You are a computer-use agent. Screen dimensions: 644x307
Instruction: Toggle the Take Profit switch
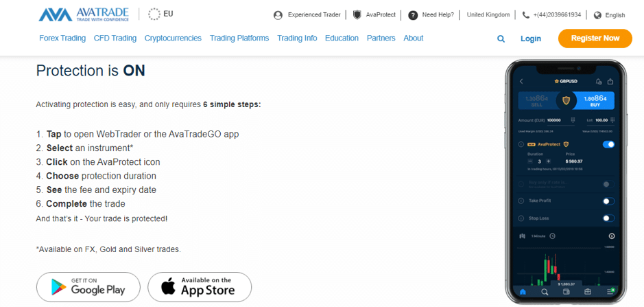[608, 201]
